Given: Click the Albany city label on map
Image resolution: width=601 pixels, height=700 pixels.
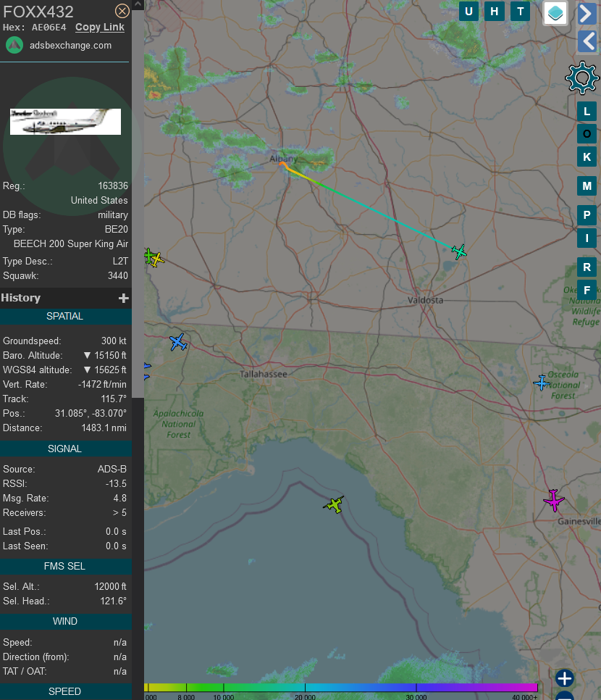Looking at the screenshot, I should (283, 159).
